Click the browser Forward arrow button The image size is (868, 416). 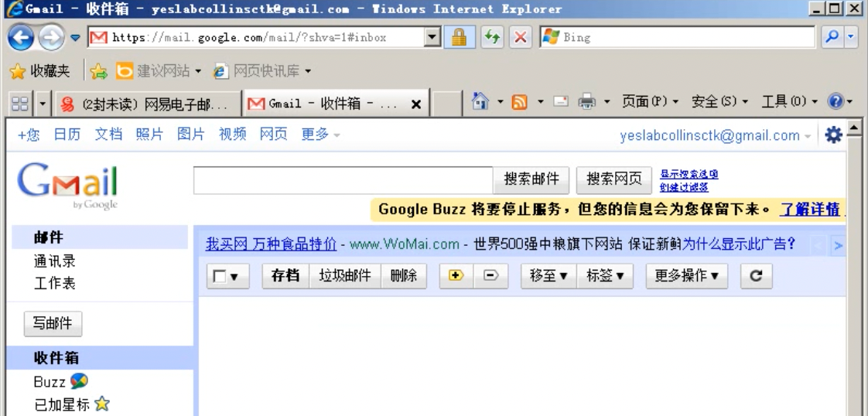click(x=52, y=38)
